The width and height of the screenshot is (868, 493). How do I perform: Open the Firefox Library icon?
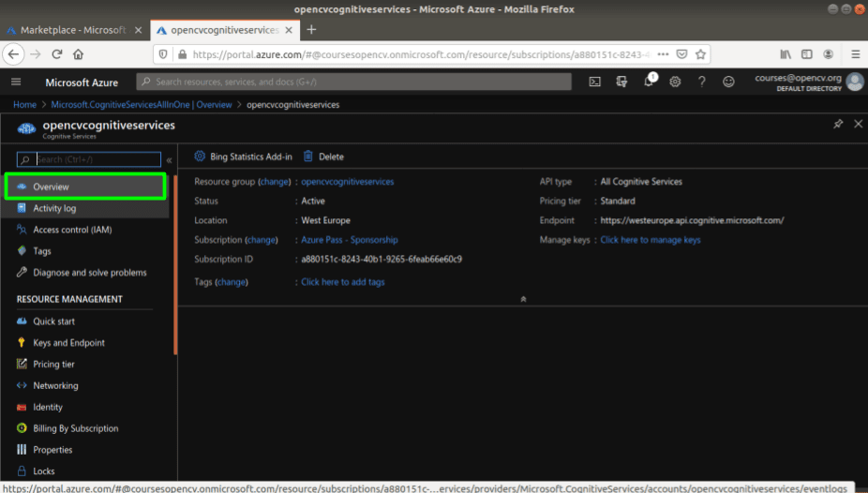click(x=786, y=54)
